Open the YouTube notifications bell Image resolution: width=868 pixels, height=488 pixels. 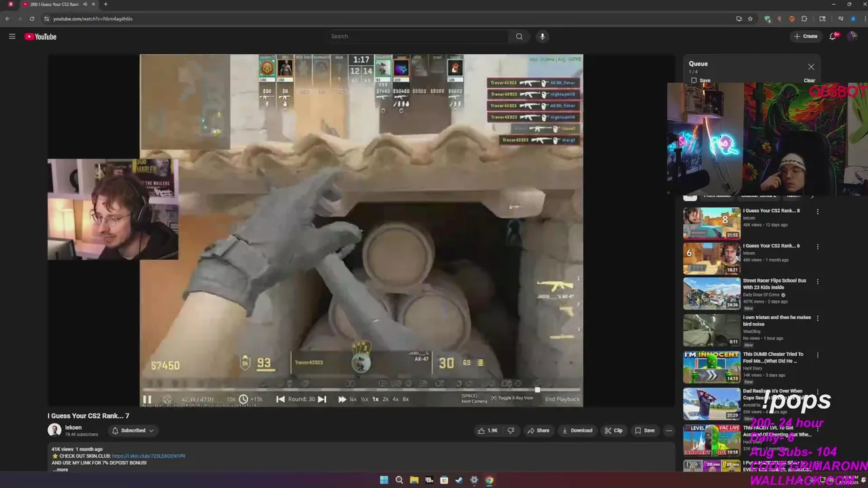pyautogui.click(x=833, y=37)
